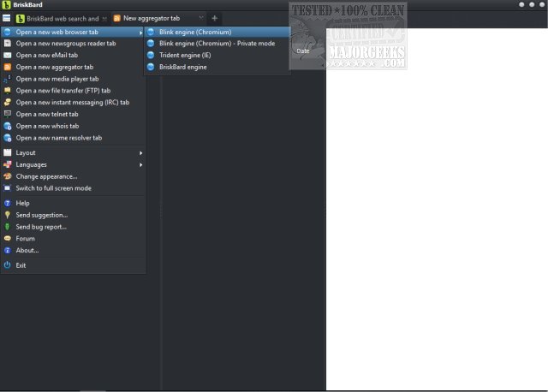548x392 pixels.
Task: Click the Exit power icon
Action: 8,265
